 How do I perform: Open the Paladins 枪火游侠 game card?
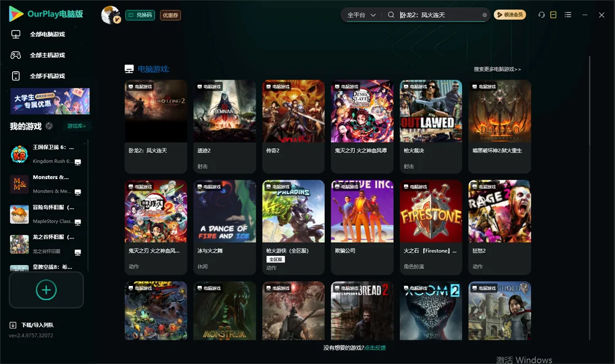tap(293, 227)
